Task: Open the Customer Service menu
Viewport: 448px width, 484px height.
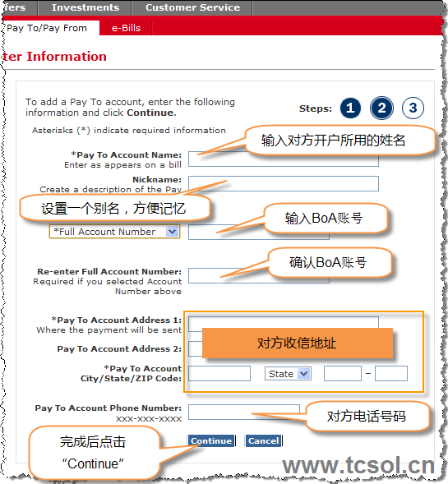Action: pyautogui.click(x=192, y=7)
